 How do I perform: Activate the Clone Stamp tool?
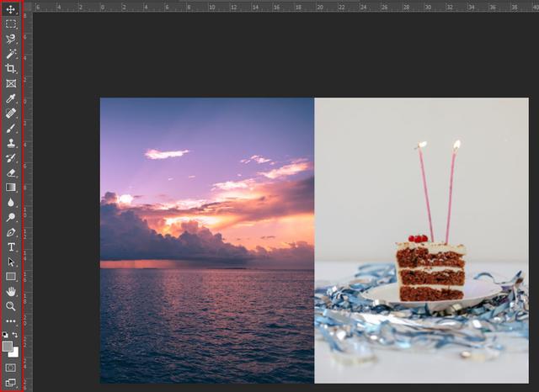[11, 143]
